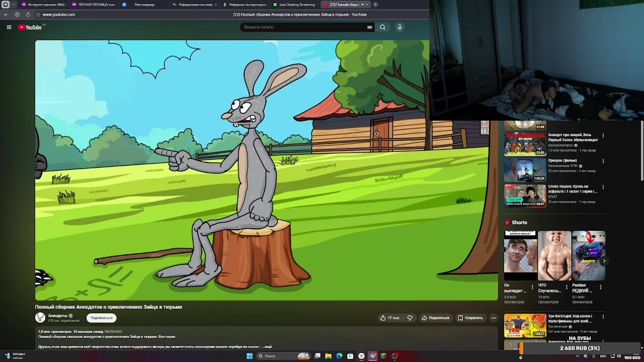Click the video player area
Screen dimensions: 644x362
267,170
